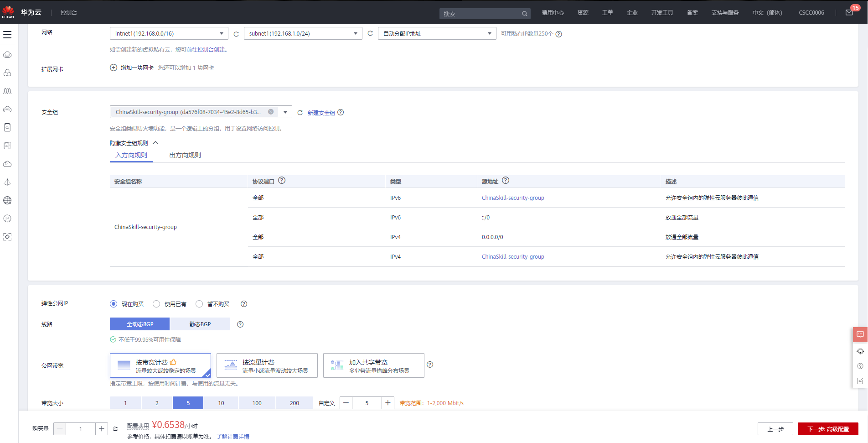Open the subnet1 dropdown
Viewport: 868px width, 443px height.
click(x=303, y=33)
